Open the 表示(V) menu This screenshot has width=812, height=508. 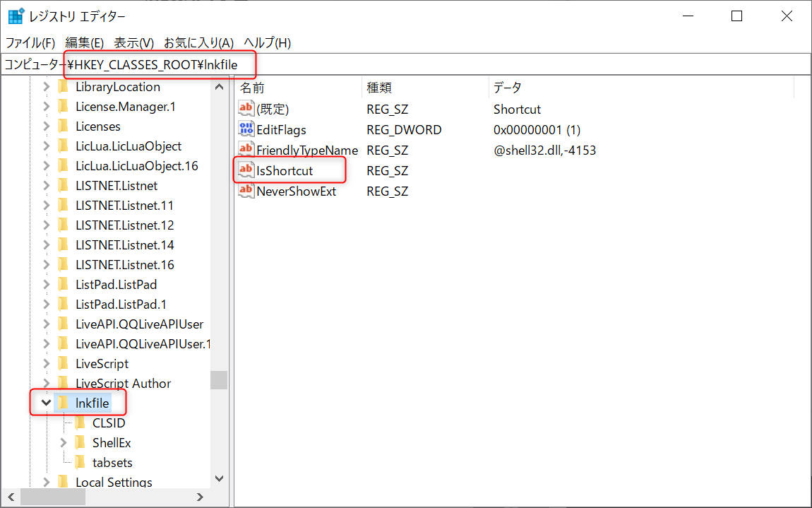133,43
